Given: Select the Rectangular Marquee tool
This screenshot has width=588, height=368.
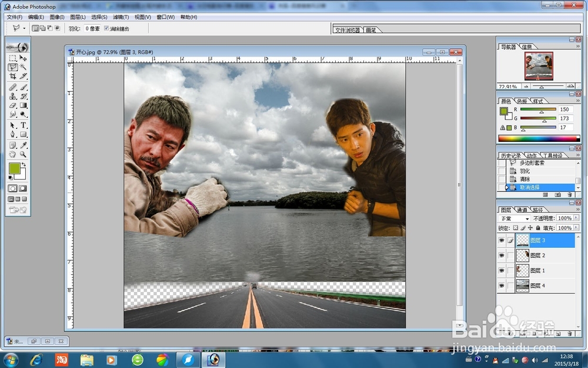Looking at the screenshot, I should tap(13, 58).
